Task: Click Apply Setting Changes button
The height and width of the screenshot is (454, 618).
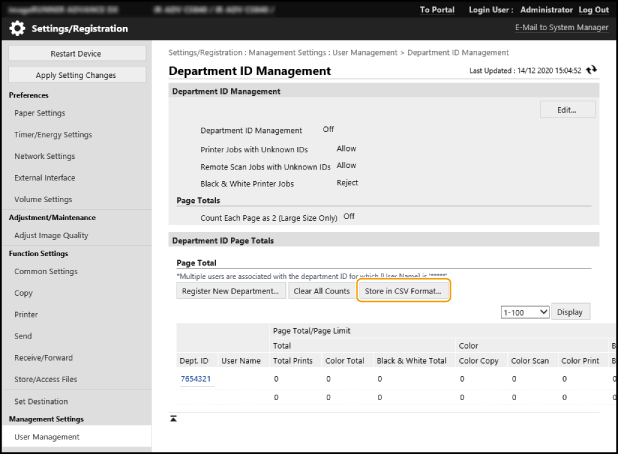Action: point(76,75)
